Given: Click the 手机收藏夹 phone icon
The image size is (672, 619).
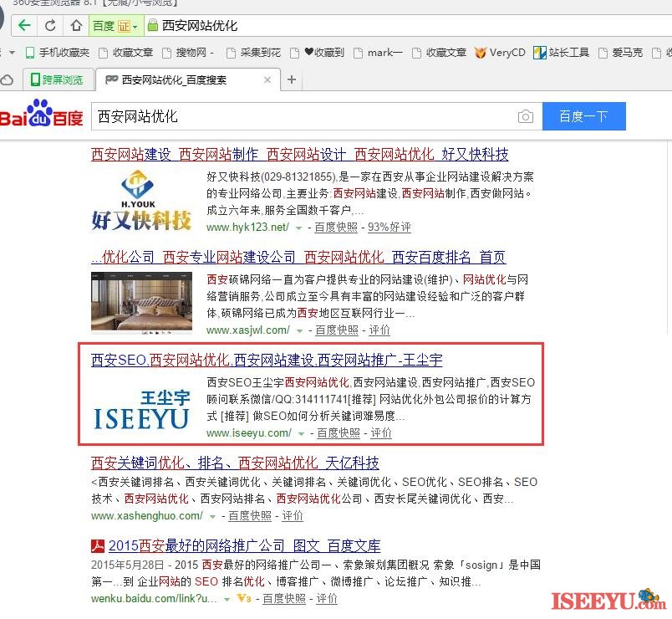Looking at the screenshot, I should (x=28, y=53).
